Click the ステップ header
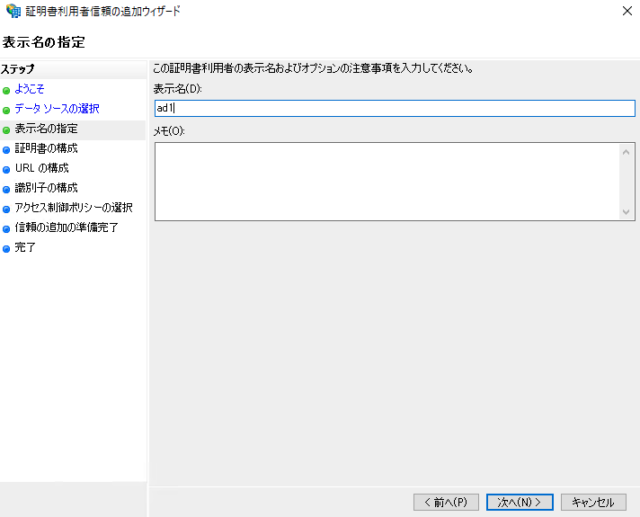This screenshot has height=517, width=640. coord(18,69)
